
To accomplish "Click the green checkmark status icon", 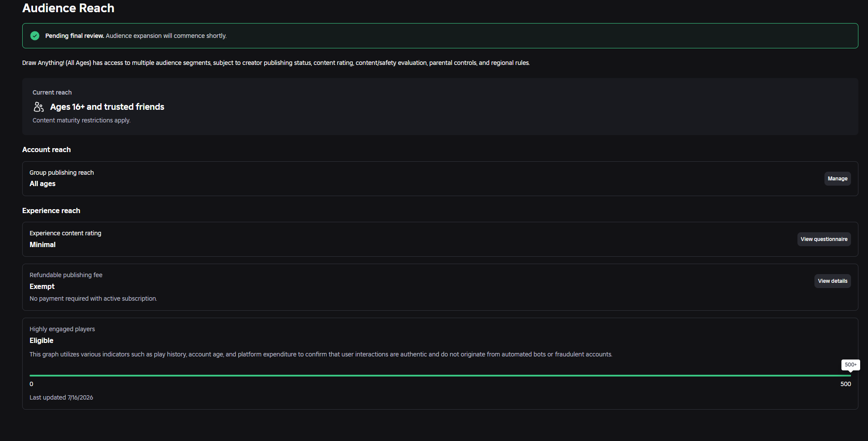I will click(x=35, y=36).
